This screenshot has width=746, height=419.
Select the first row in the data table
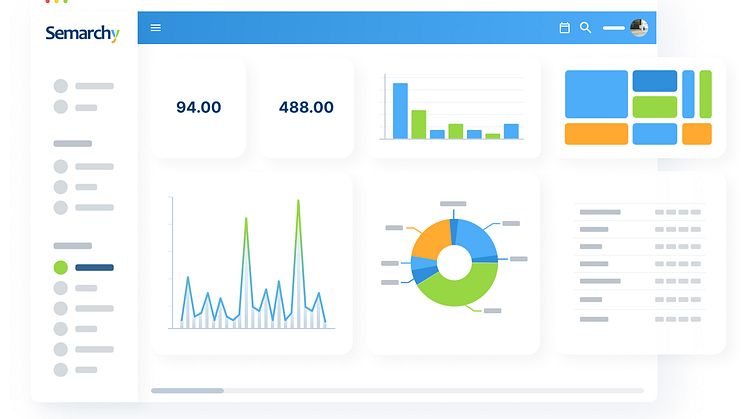pos(640,212)
